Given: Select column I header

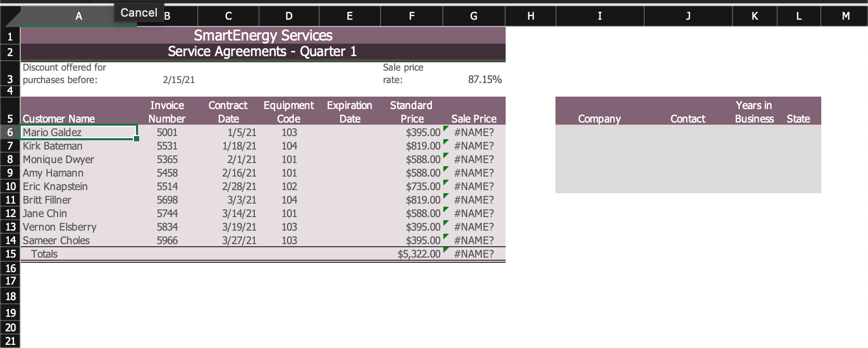Looking at the screenshot, I should tap(600, 16).
